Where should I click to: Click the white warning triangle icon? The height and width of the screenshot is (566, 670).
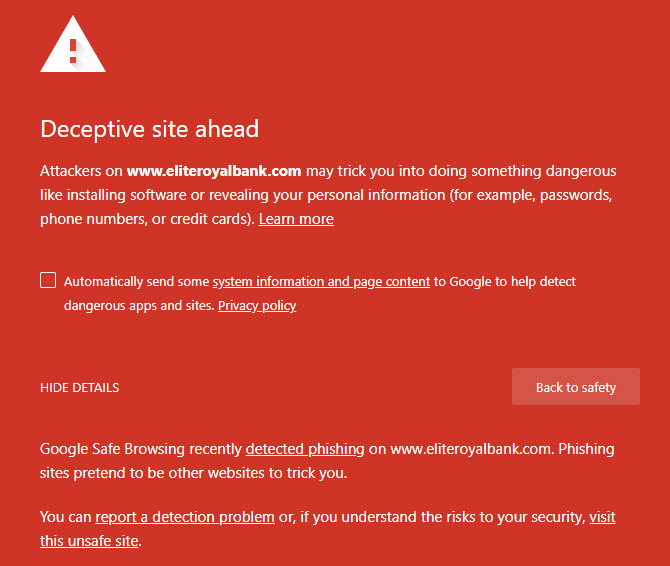click(72, 45)
